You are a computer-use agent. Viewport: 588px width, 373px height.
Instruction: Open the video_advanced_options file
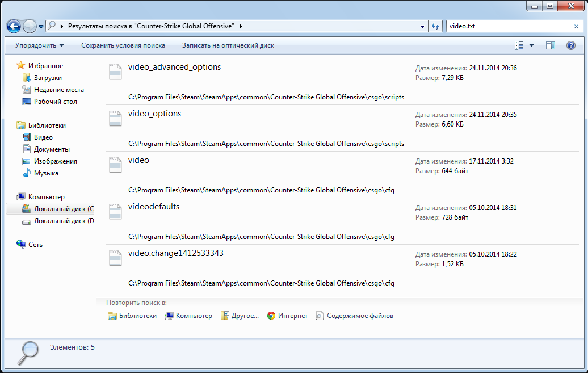pos(174,67)
